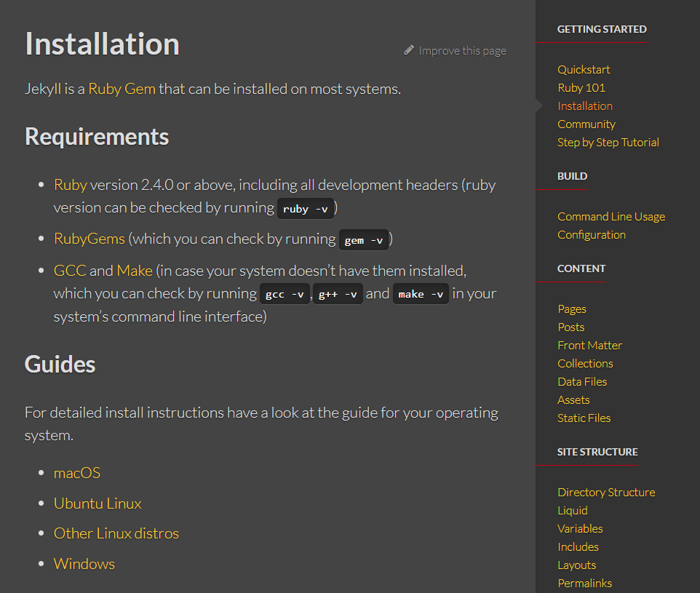Viewport: 700px width, 593px height.
Task: Open Liquid under Site Structure
Action: (573, 510)
